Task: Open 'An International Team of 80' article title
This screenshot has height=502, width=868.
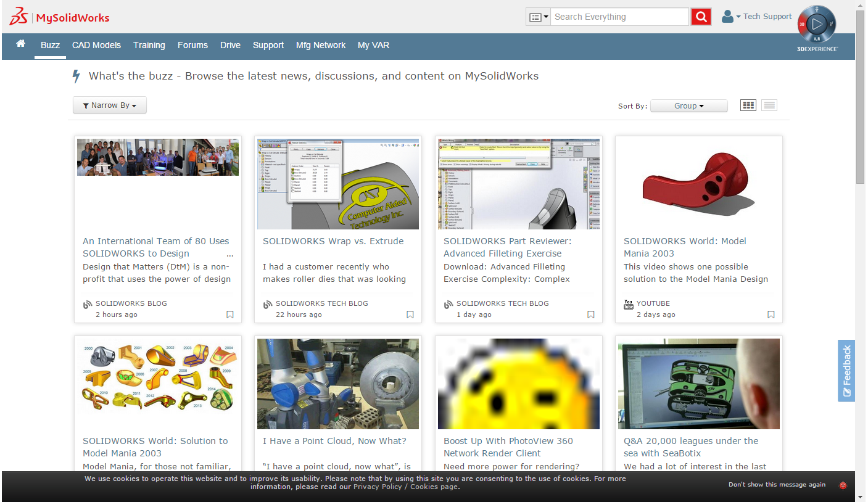Action: pyautogui.click(x=156, y=247)
